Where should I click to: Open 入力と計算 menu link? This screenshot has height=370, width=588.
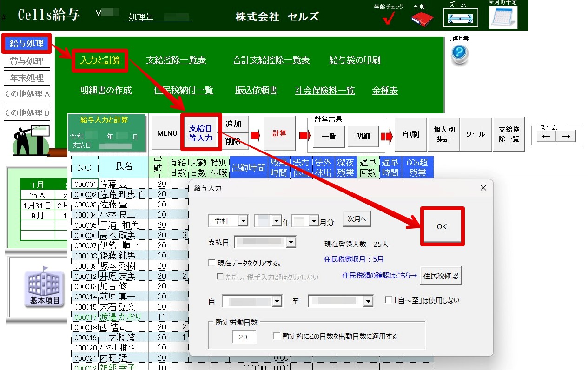tap(100, 60)
